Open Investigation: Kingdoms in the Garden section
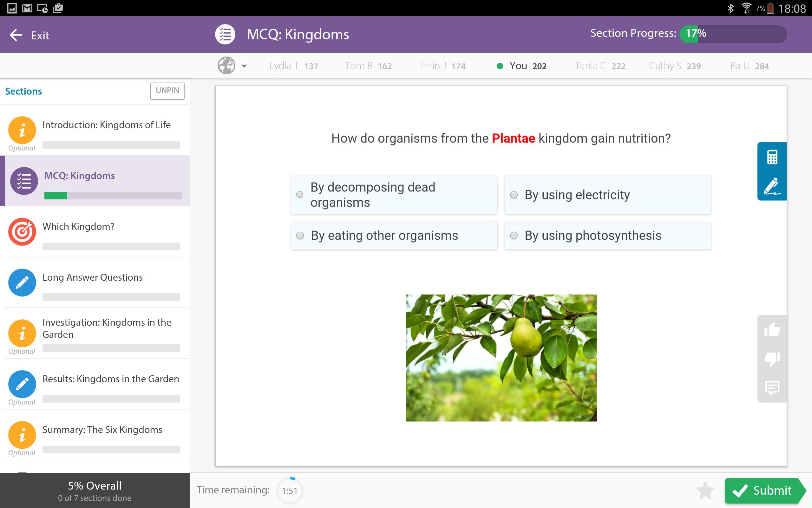The width and height of the screenshot is (812, 508). pyautogui.click(x=95, y=333)
